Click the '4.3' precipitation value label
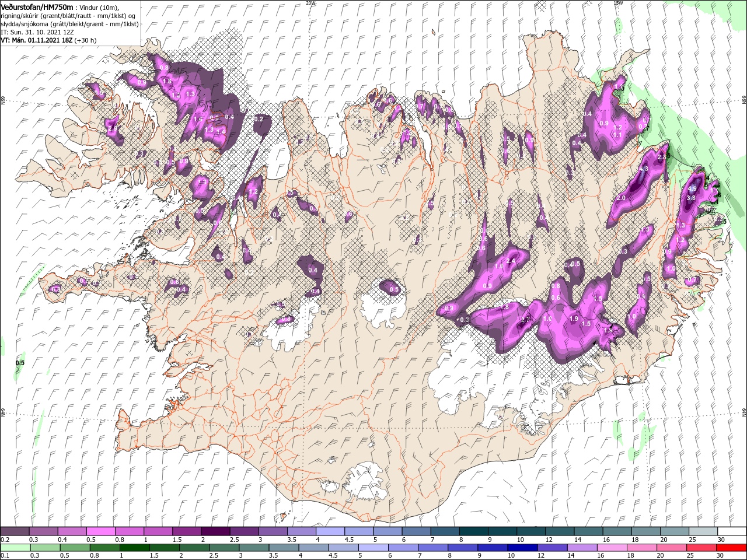The width and height of the screenshot is (747, 560). pyautogui.click(x=644, y=169)
